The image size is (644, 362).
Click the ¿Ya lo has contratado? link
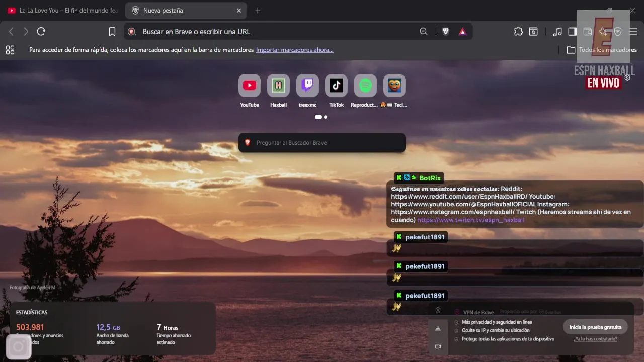595,339
